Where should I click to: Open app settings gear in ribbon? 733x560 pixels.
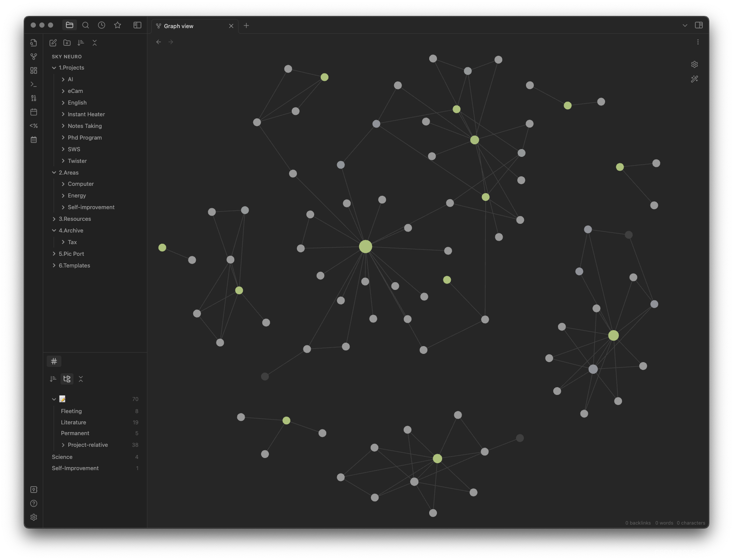pos(34,517)
